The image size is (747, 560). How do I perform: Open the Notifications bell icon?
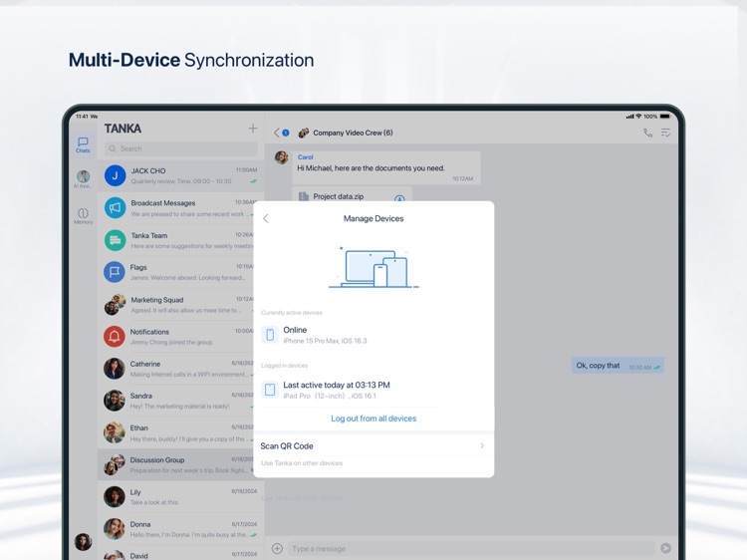point(115,336)
